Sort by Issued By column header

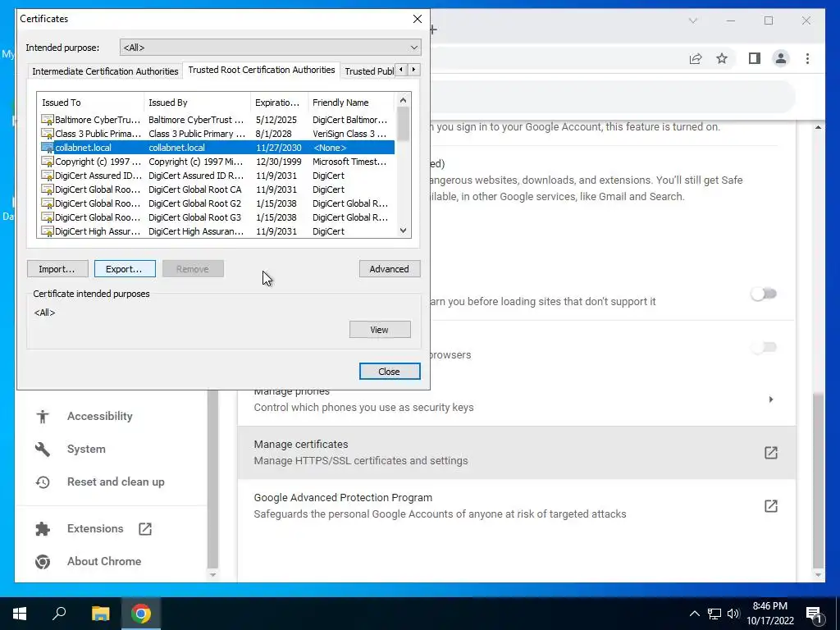[197, 103]
